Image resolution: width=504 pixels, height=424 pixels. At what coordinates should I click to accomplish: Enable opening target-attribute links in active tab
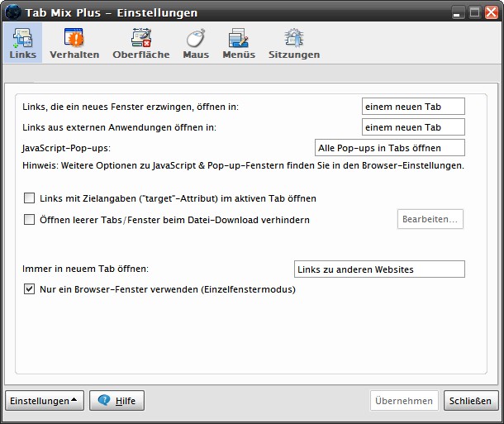(x=29, y=198)
